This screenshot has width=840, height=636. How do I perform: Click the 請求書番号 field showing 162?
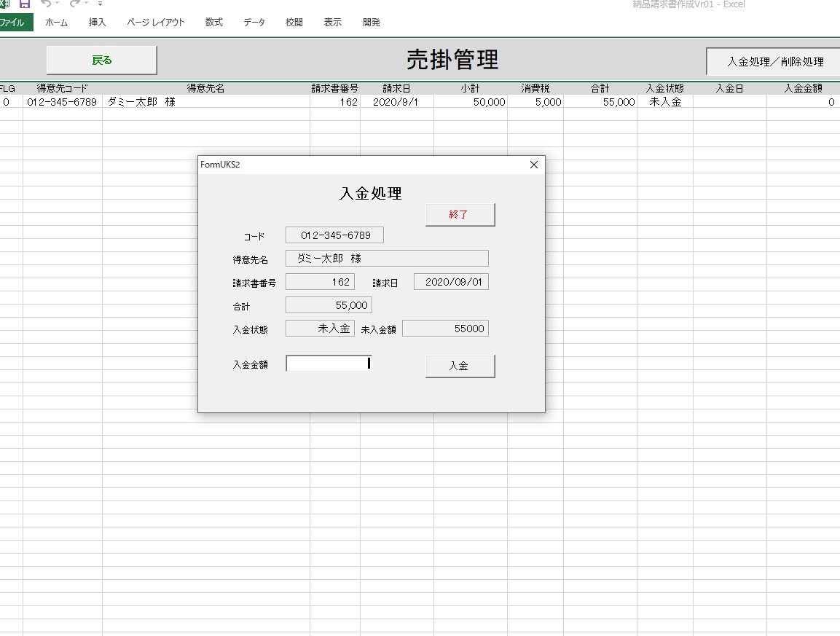pyautogui.click(x=320, y=282)
